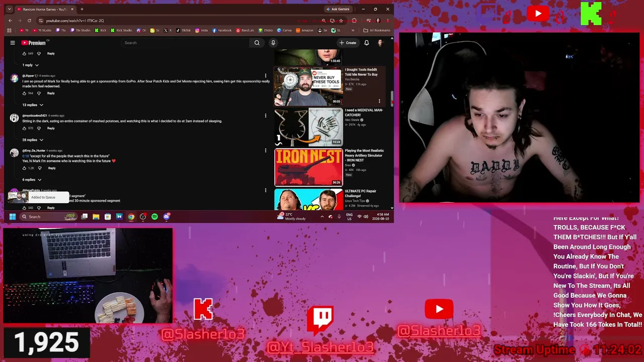Open the YouTube account avatar menu
Screen dimensions: 644x362
380,43
